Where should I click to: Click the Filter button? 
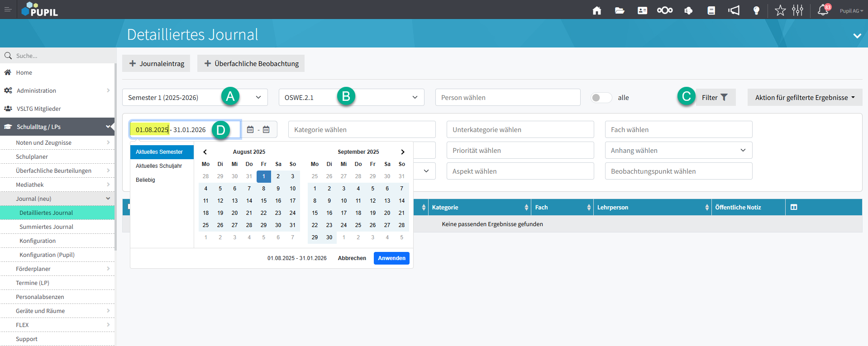715,97
